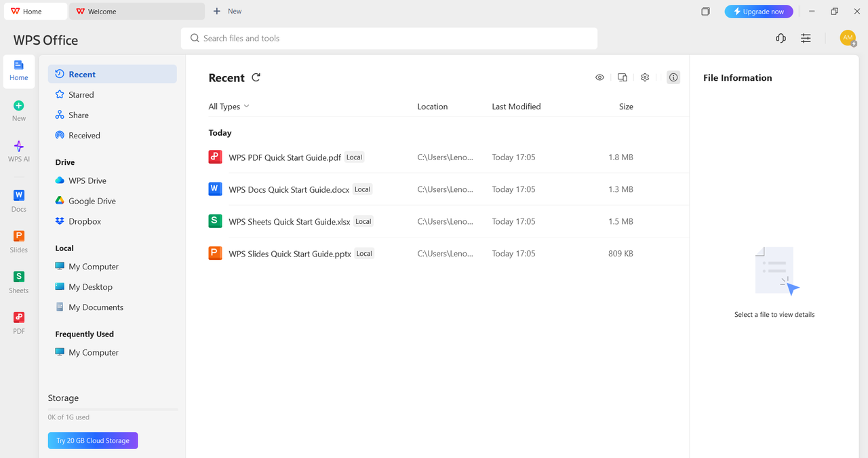Click Try 20 GB Cloud Storage

click(x=93, y=440)
